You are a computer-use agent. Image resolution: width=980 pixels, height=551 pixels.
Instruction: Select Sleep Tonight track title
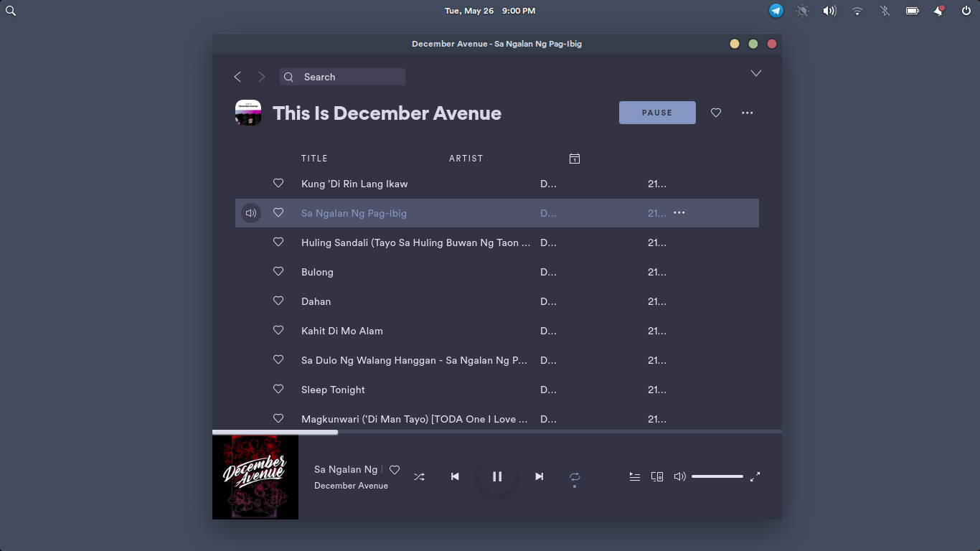point(333,390)
